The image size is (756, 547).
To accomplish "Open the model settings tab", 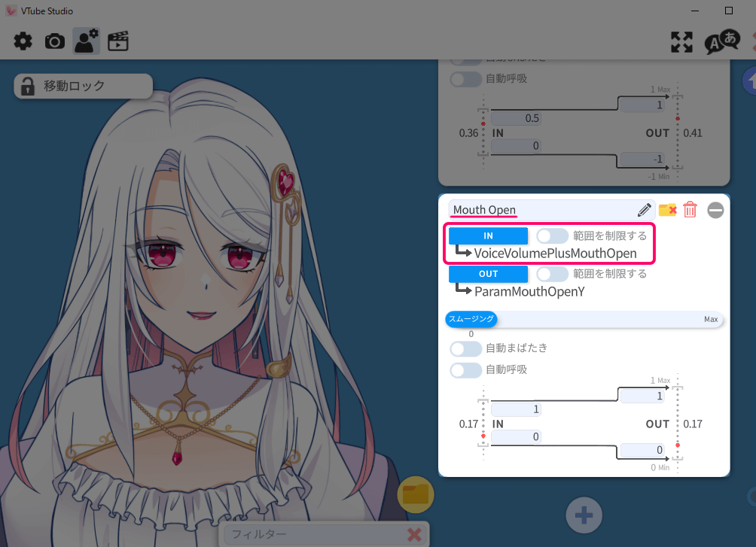I will 87,41.
